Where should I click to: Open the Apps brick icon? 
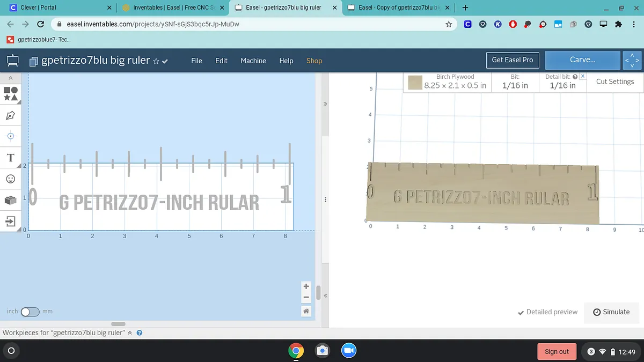point(11,200)
